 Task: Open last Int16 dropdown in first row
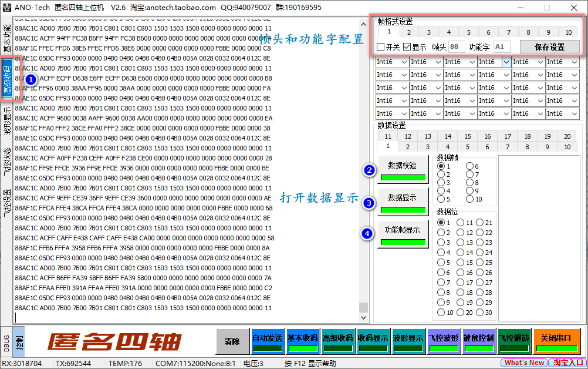[x=574, y=62]
